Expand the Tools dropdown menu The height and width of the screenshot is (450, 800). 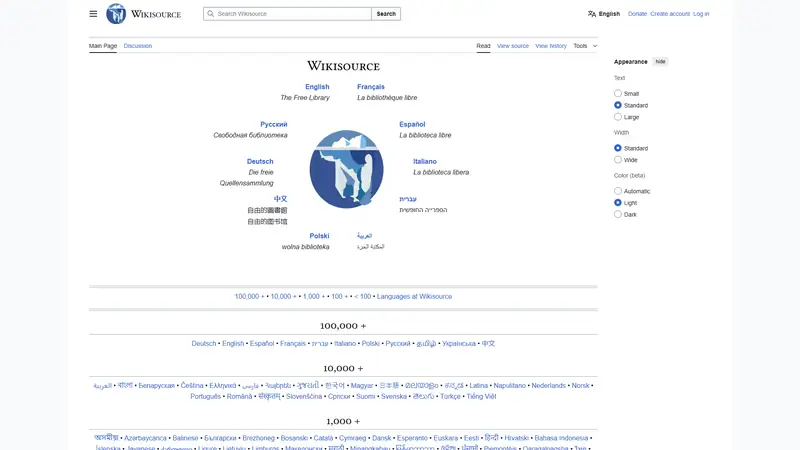click(585, 46)
